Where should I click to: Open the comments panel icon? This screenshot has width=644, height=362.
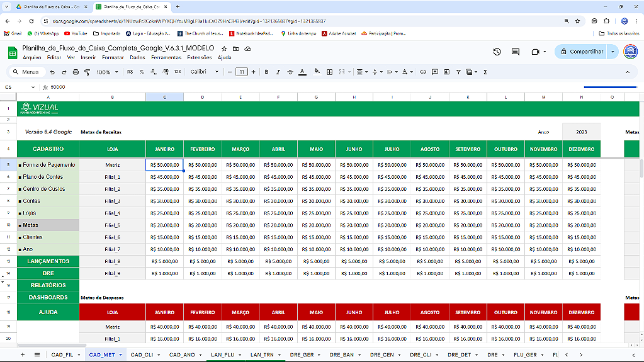pyautogui.click(x=516, y=52)
